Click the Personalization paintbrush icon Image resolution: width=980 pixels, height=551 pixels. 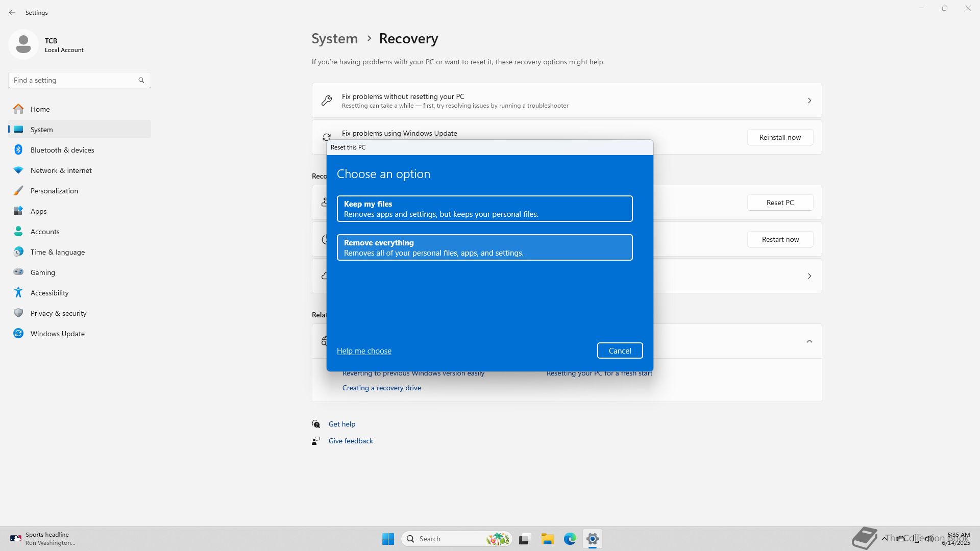tap(18, 191)
